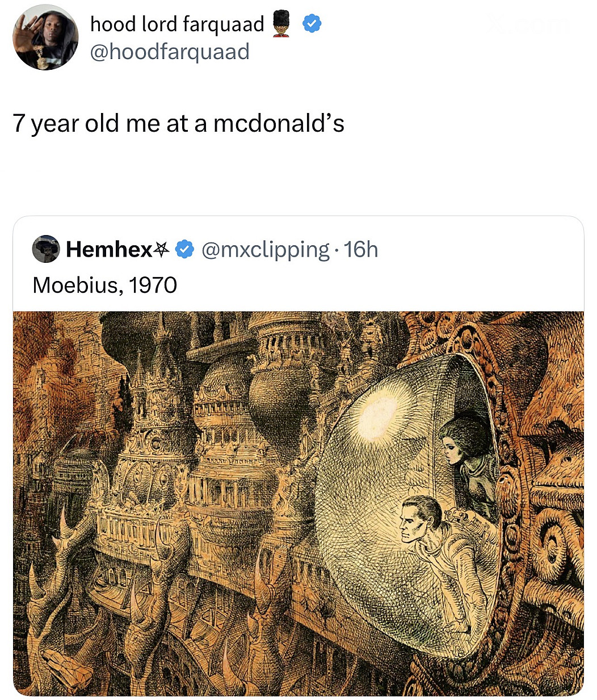Click the "Moebius, 1970" caption text
The width and height of the screenshot is (597, 700).
pyautogui.click(x=105, y=284)
